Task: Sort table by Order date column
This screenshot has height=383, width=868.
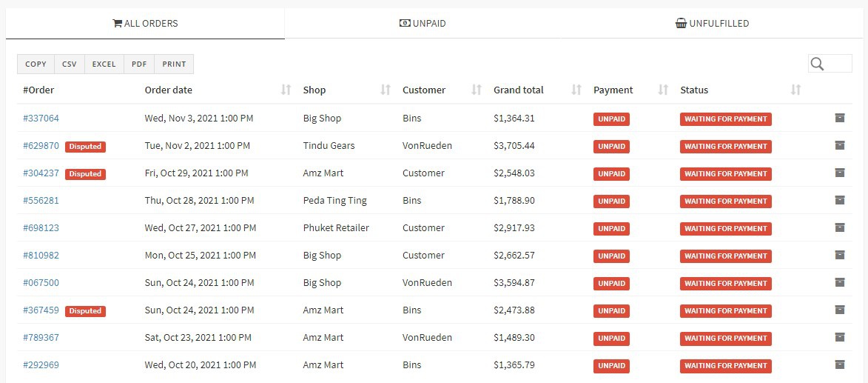Action: coord(286,90)
